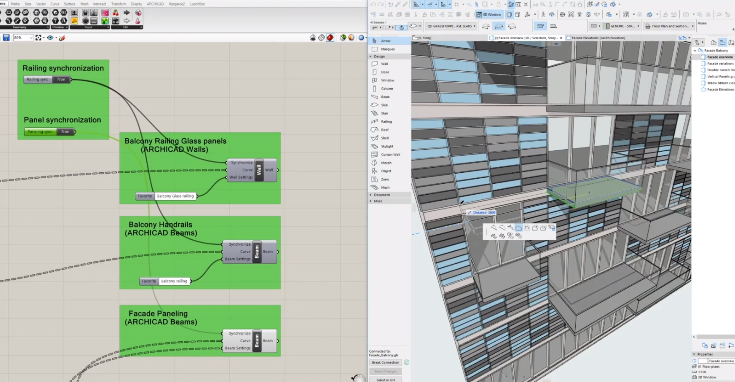Click the Grasshopper preview eye icon

(50, 37)
